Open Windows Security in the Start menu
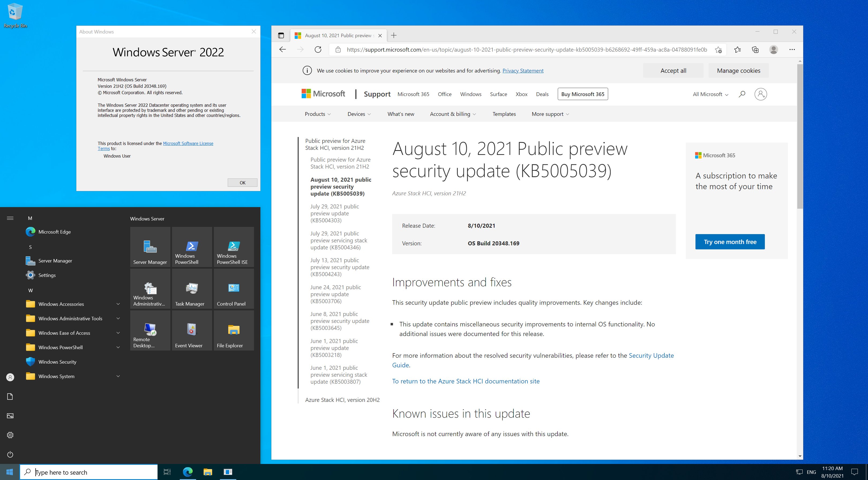Viewport: 868px width, 480px height. coord(57,361)
